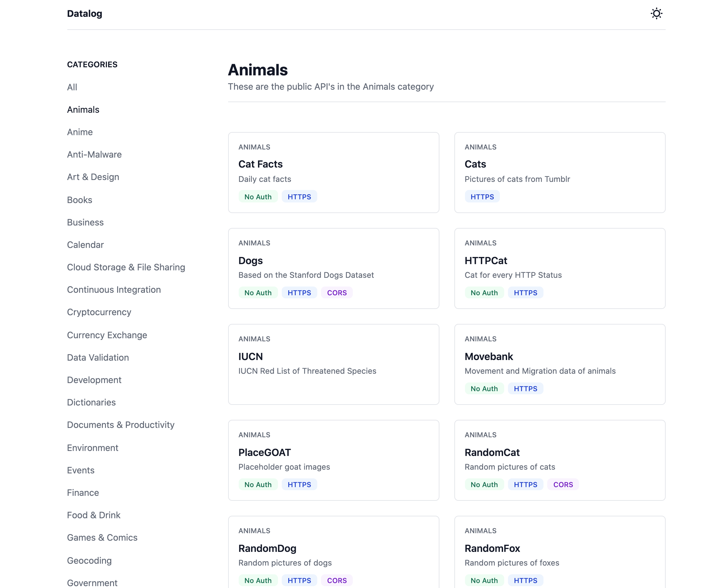723x588 pixels.
Task: Open the IUCN API card
Action: pyautogui.click(x=333, y=364)
